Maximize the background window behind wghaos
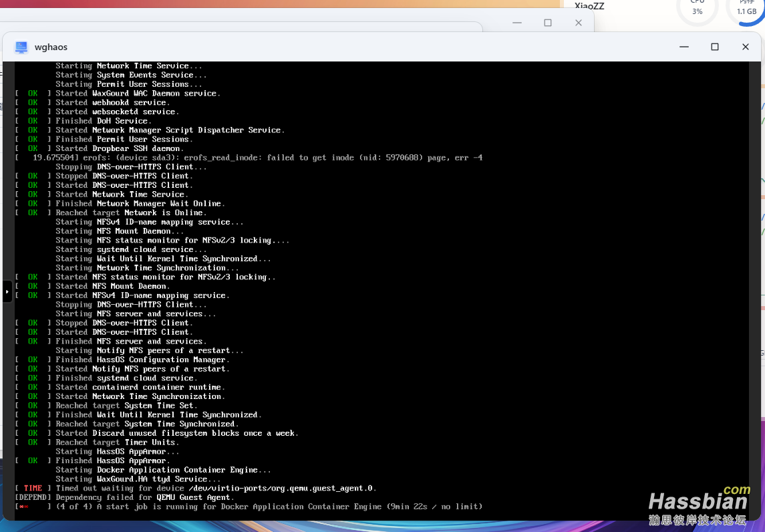This screenshot has height=532, width=765. [548, 23]
